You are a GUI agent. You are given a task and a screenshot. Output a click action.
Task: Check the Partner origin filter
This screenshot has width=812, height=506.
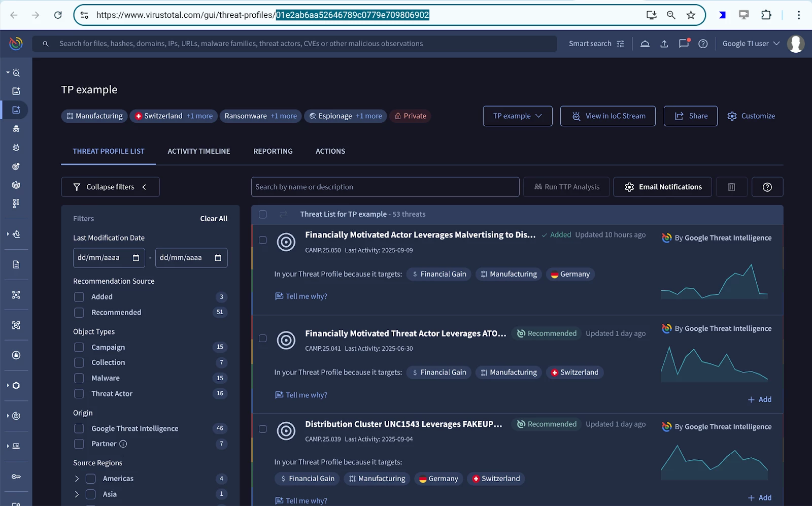pos(79,444)
